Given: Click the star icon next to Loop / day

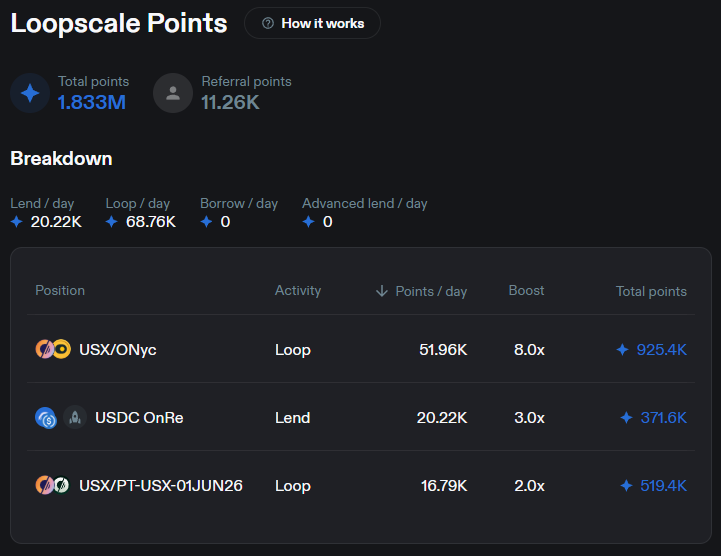Looking at the screenshot, I should tap(111, 222).
